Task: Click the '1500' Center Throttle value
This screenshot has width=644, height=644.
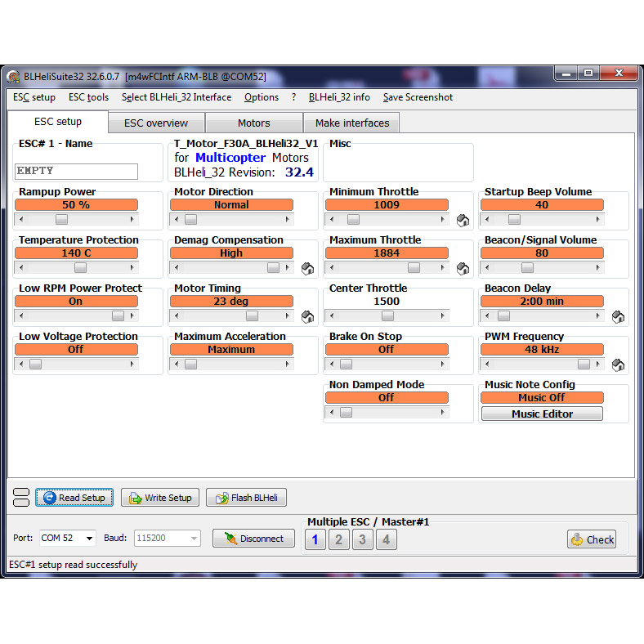Action: [x=387, y=302]
